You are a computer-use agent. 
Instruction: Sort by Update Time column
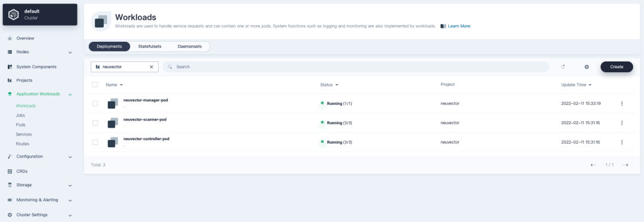(x=577, y=85)
